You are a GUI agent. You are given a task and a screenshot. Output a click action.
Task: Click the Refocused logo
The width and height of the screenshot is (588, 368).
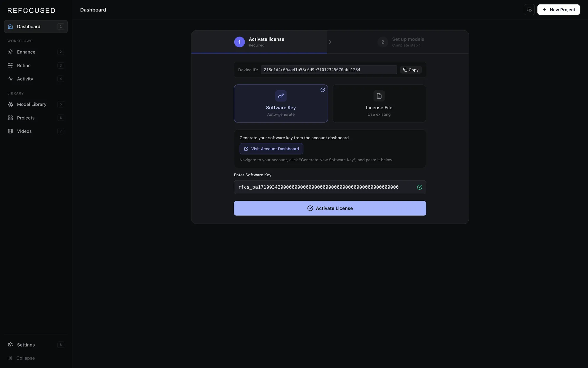tap(31, 11)
